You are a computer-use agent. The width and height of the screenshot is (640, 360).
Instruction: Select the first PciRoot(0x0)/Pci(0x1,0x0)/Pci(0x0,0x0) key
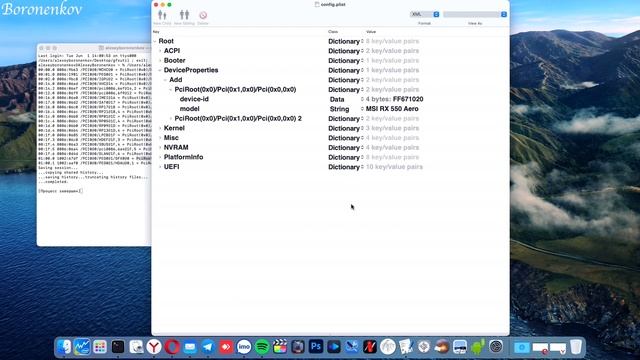(x=235, y=89)
